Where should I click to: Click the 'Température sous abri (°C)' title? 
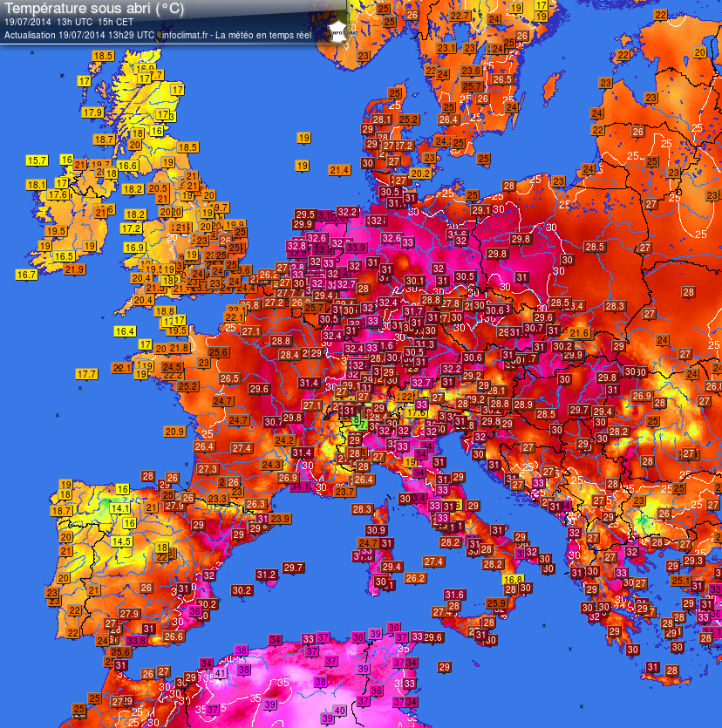click(94, 9)
